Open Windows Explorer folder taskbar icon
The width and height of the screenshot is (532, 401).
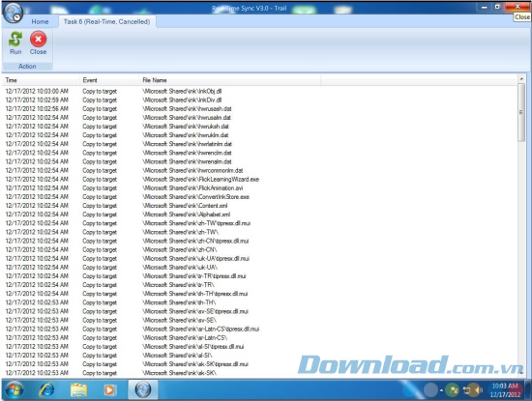[78, 389]
